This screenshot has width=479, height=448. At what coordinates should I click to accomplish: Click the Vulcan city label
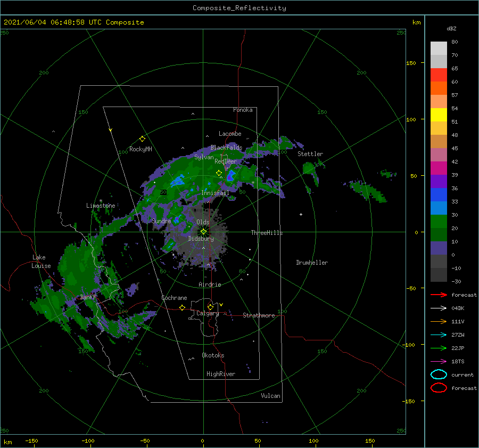click(x=270, y=396)
